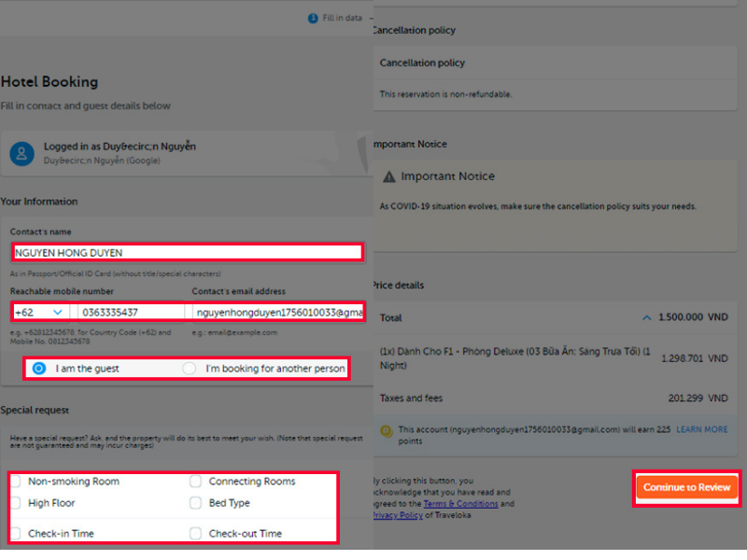
Task: Click the Fill in data step icon
Action: coord(313,18)
